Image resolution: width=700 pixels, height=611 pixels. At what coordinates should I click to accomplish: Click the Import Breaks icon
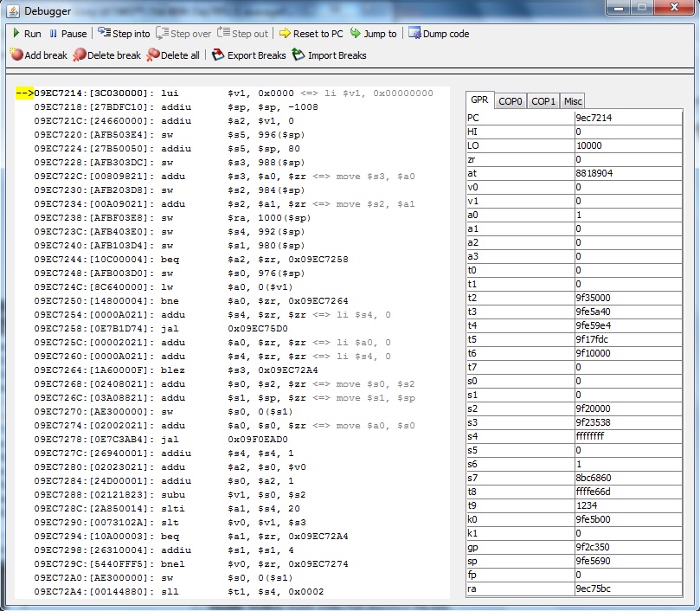(299, 55)
